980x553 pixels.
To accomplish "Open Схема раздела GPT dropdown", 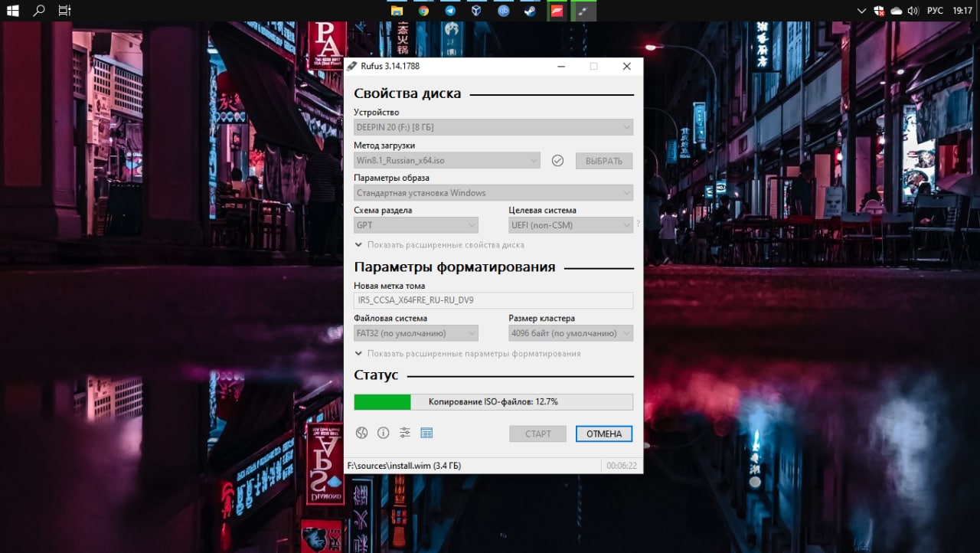I will pyautogui.click(x=416, y=225).
